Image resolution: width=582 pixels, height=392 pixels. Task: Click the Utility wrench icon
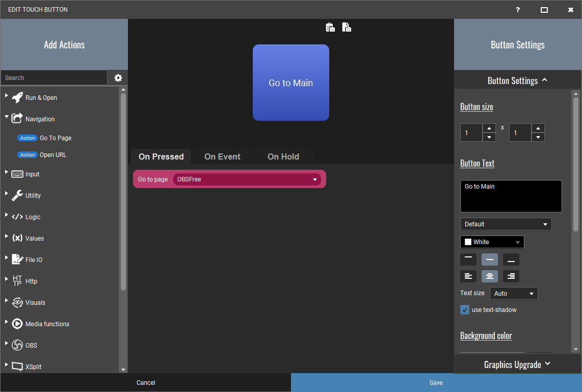click(17, 196)
